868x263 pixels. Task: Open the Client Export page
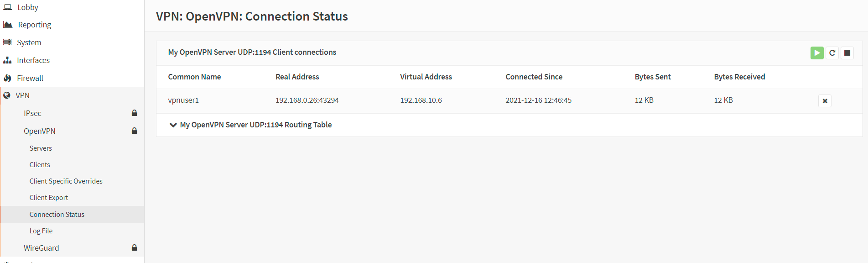49,197
